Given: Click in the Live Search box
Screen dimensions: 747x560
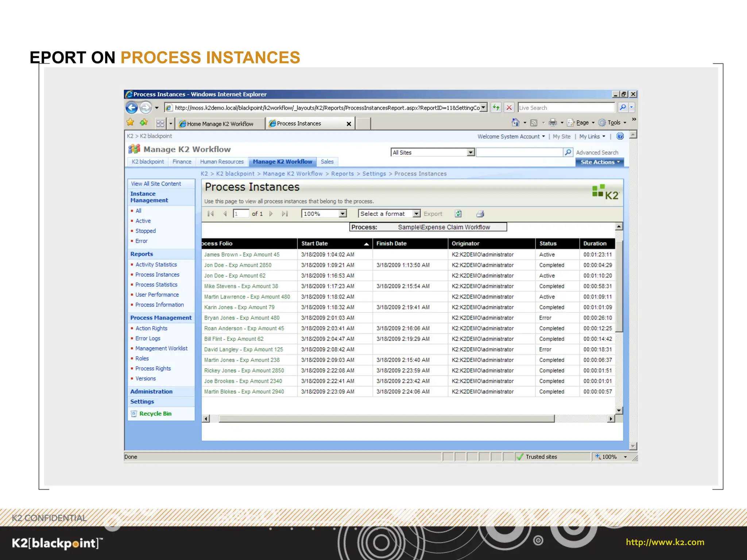Looking at the screenshot, I should click(566, 108).
